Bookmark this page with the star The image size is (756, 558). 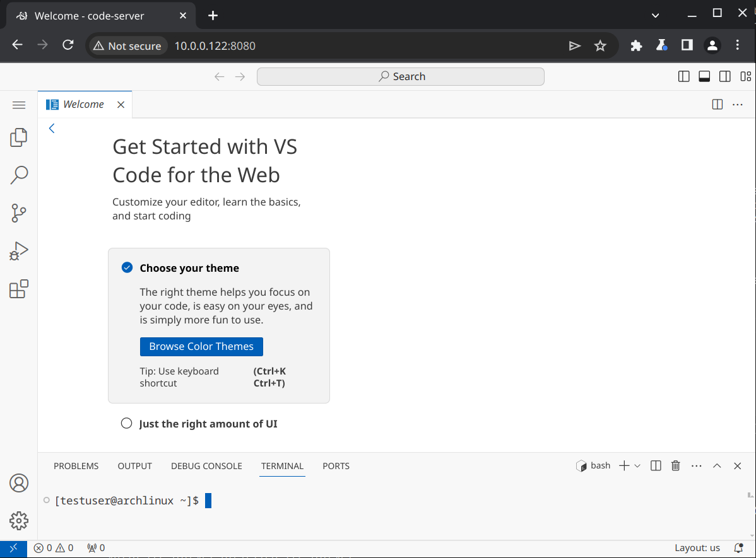coord(599,46)
